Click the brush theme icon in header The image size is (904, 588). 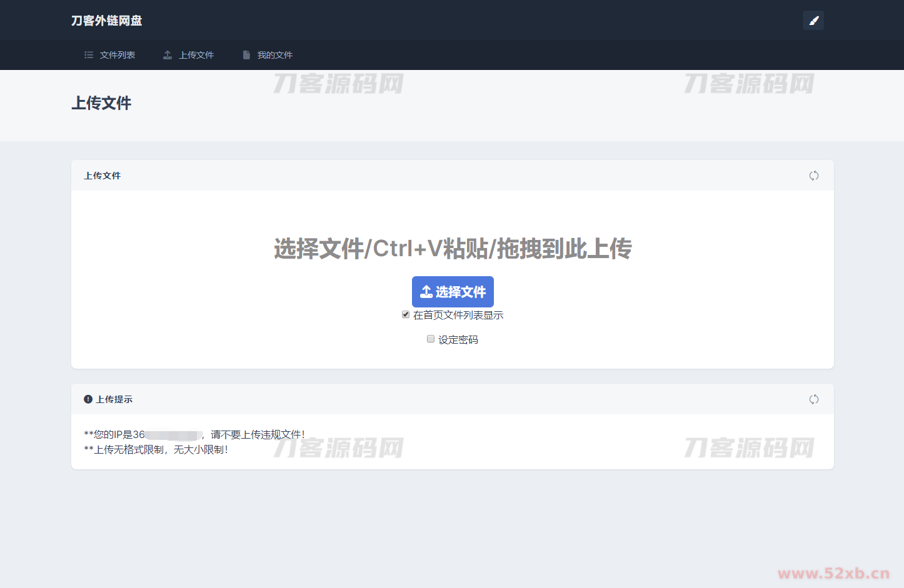(813, 21)
